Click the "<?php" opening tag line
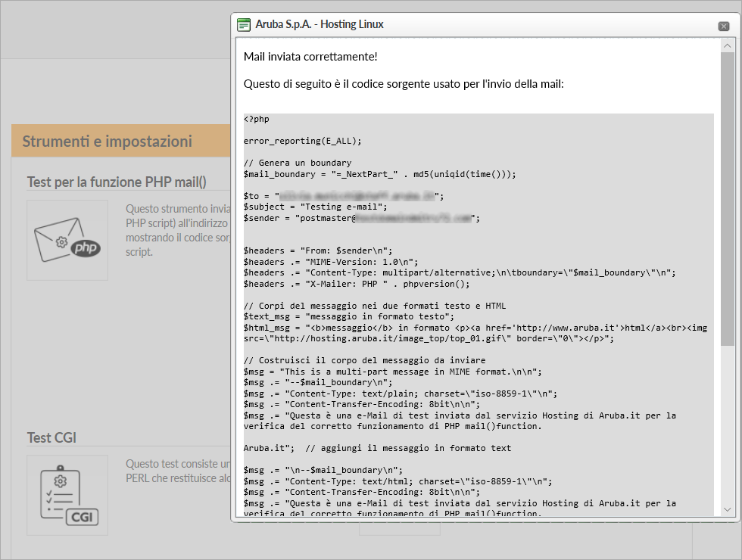742x560 pixels. [x=257, y=120]
